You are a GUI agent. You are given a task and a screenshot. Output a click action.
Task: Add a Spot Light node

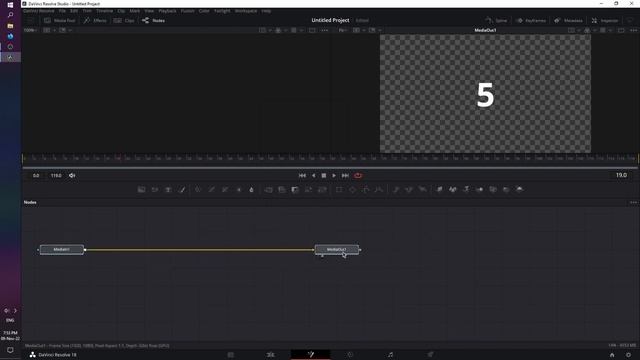pyautogui.click(x=506, y=189)
